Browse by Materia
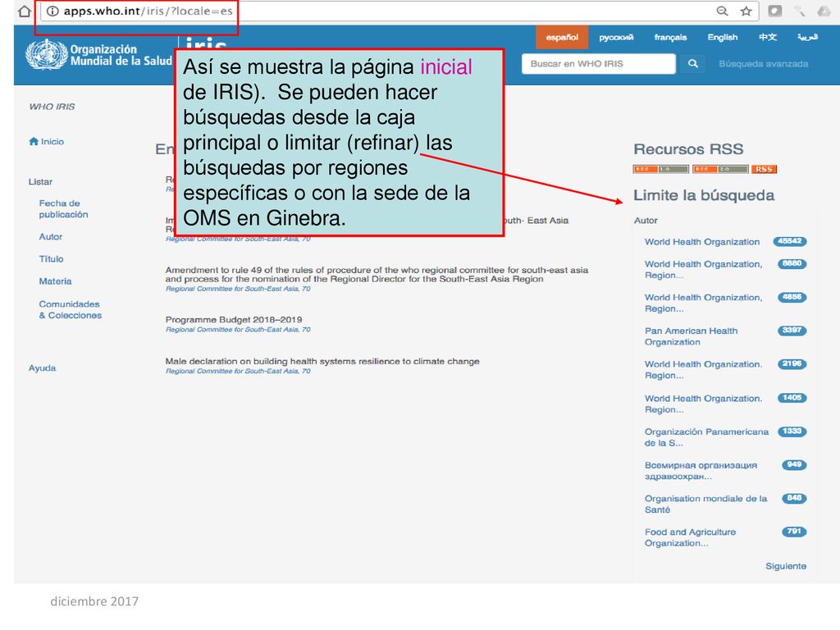This screenshot has height=630, width=840. [55, 281]
